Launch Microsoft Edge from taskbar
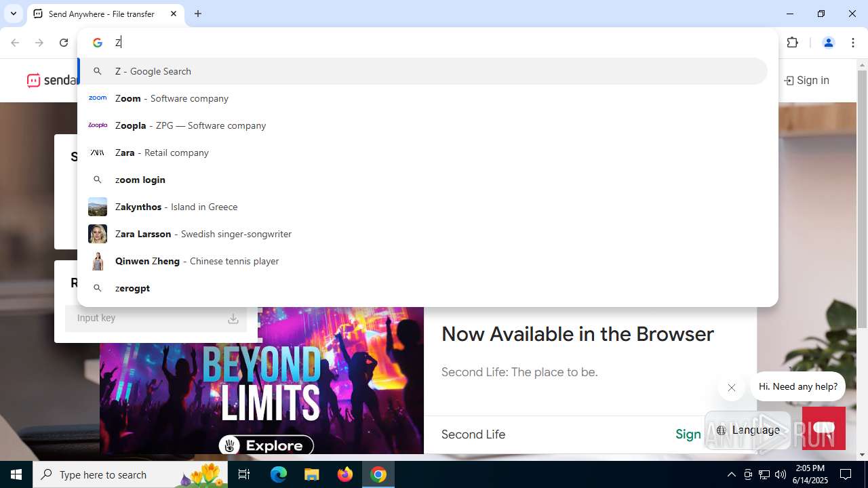 (279, 474)
